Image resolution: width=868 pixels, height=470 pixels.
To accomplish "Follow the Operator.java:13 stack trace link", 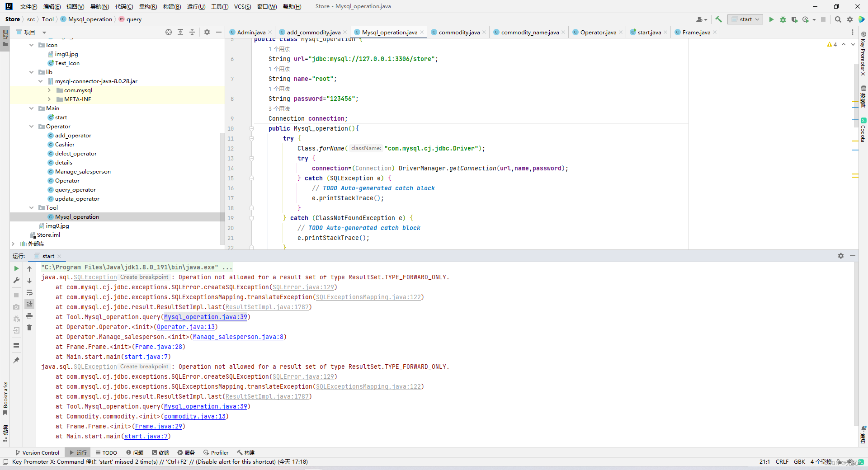I will click(x=186, y=327).
